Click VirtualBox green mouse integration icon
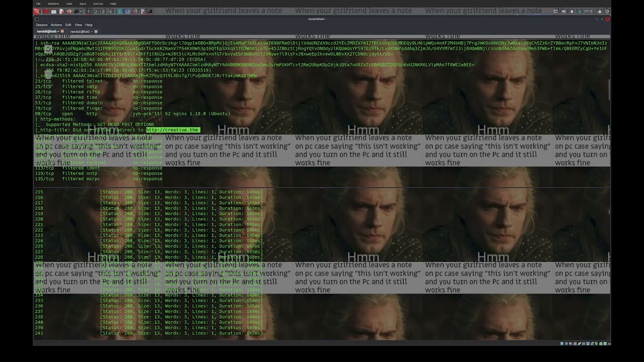The image size is (644, 362). point(601,343)
